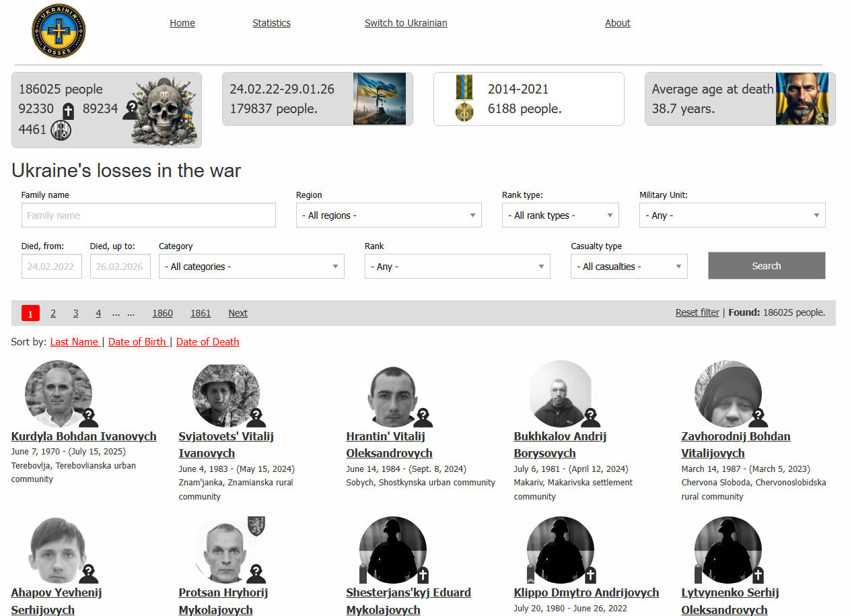Go to results page 3
The height and width of the screenshot is (616, 850).
point(76,313)
